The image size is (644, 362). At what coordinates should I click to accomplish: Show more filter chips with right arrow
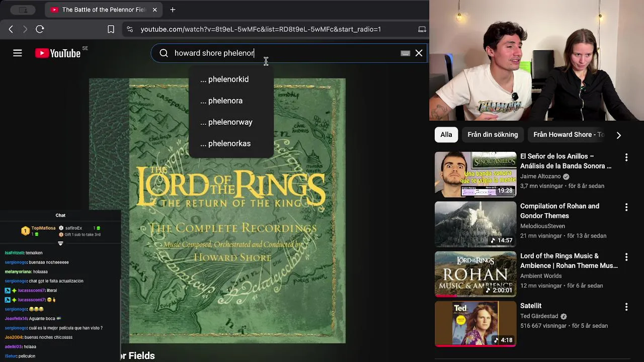618,135
